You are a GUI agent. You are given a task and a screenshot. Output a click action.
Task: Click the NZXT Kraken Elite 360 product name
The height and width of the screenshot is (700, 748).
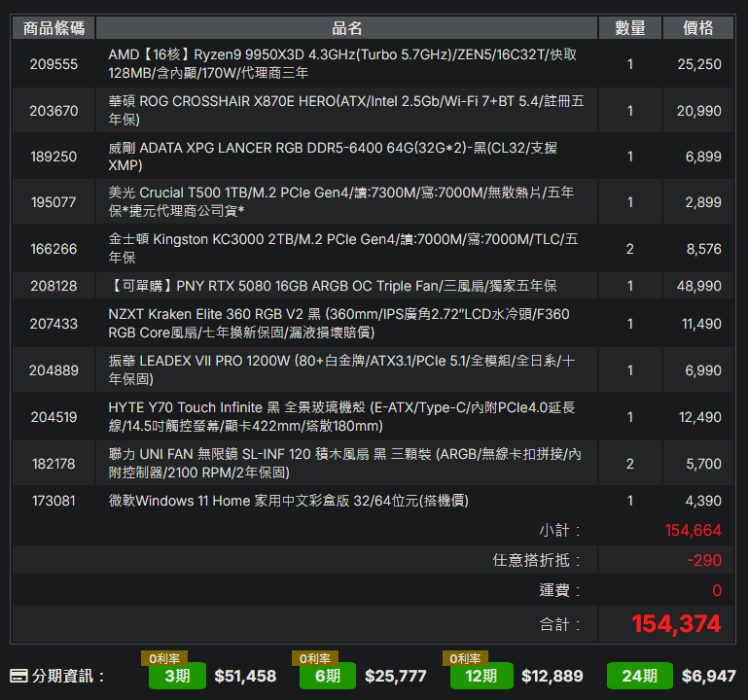pyautogui.click(x=338, y=324)
